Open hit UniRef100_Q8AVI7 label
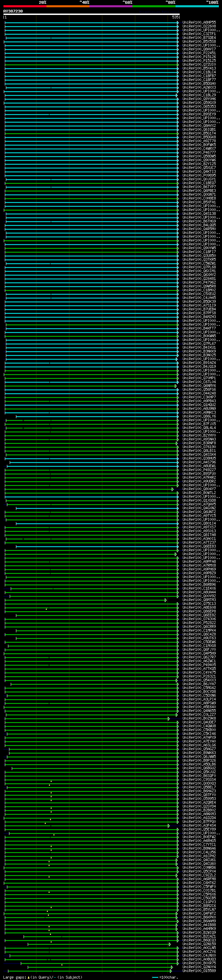 pyautogui.click(x=199, y=49)
